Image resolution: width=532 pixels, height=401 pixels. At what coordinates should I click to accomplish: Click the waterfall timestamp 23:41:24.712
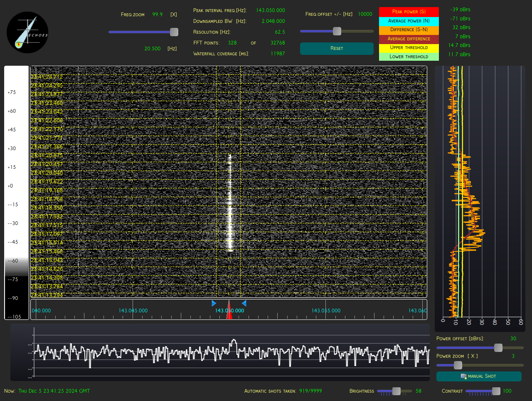tap(47, 77)
